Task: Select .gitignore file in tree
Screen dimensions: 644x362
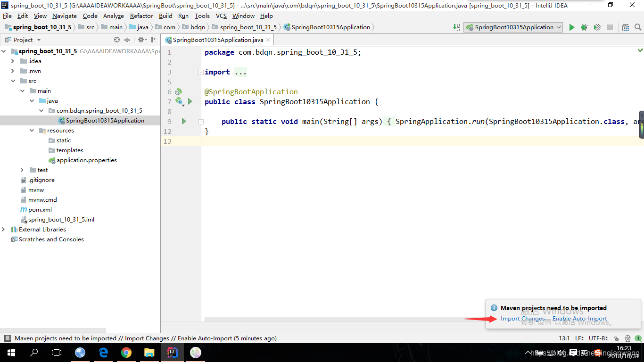Action: [x=41, y=180]
